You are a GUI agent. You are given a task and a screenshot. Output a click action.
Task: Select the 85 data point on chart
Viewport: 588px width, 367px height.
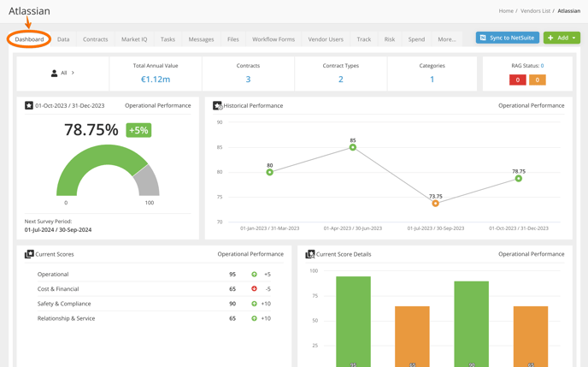352,147
